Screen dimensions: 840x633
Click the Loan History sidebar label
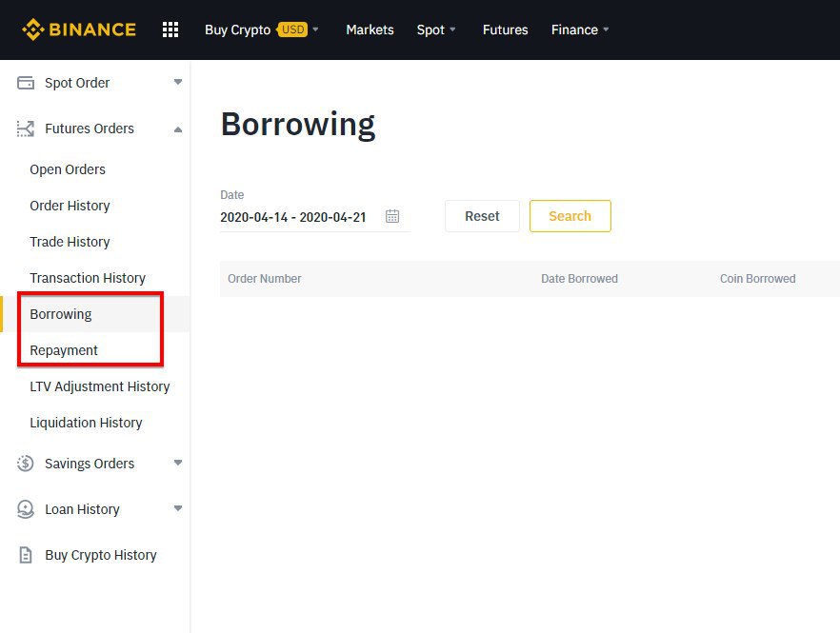tap(82, 509)
